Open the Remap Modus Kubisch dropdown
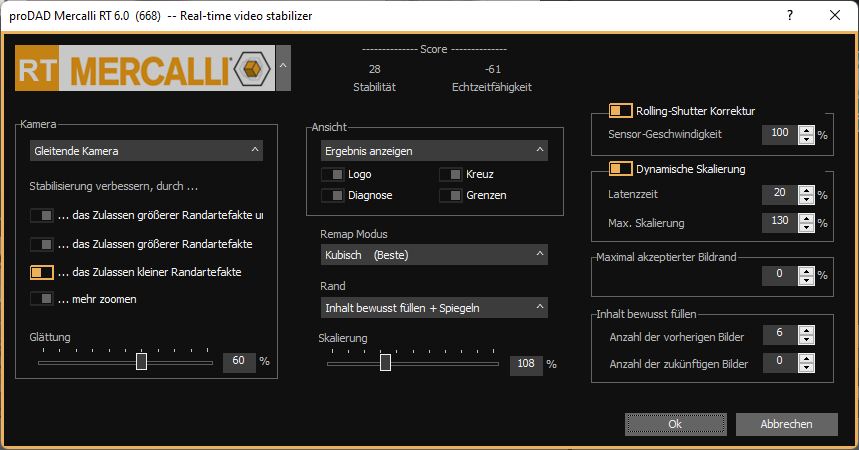 (434, 255)
